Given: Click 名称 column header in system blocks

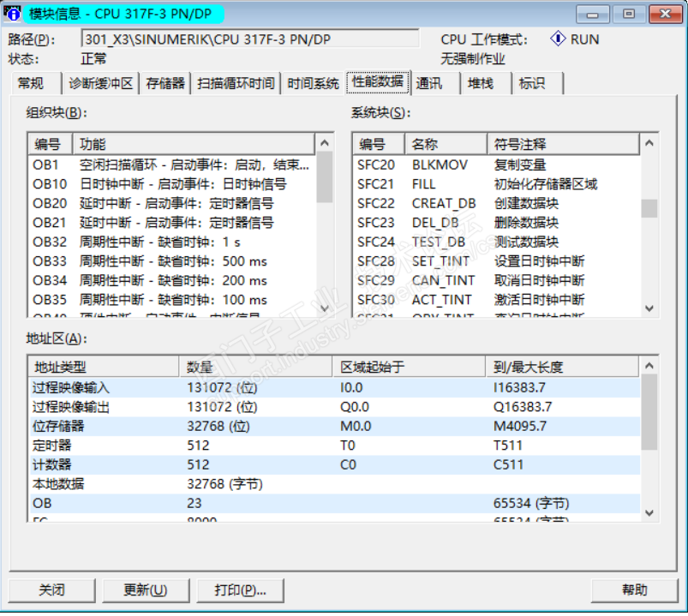Looking at the screenshot, I should pos(446,144).
